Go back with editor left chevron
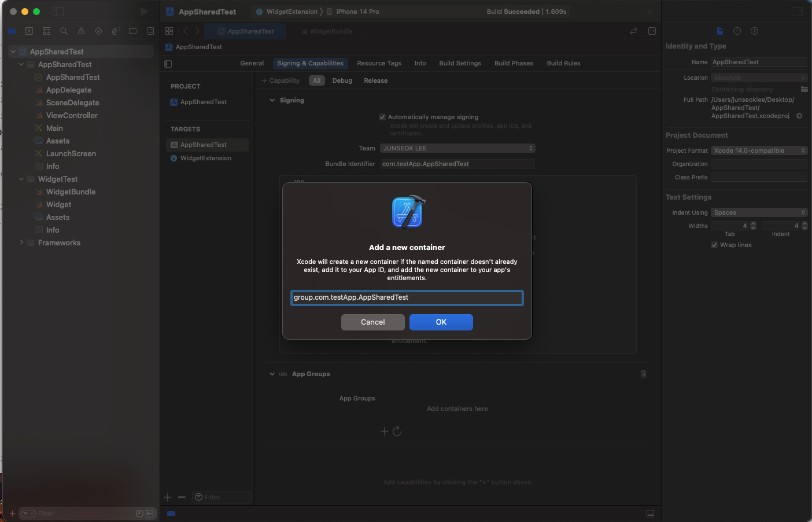Viewport: 812px width, 522px height. [x=186, y=31]
